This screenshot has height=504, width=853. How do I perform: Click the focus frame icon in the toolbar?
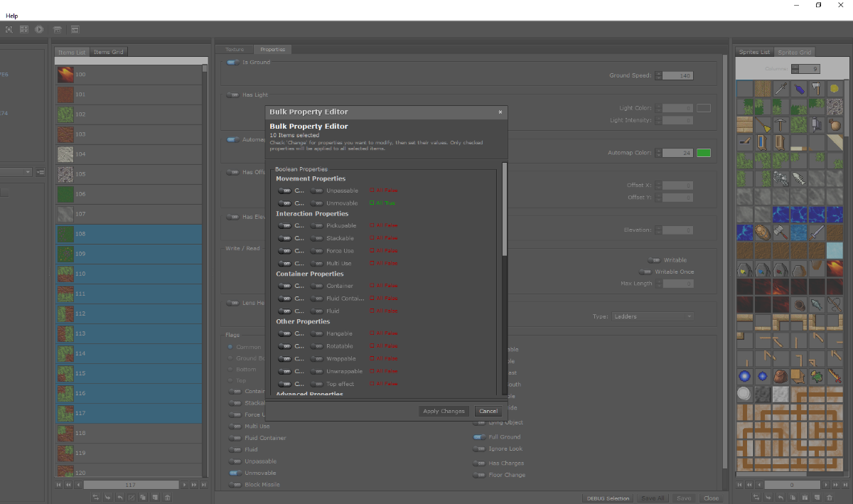[x=9, y=29]
